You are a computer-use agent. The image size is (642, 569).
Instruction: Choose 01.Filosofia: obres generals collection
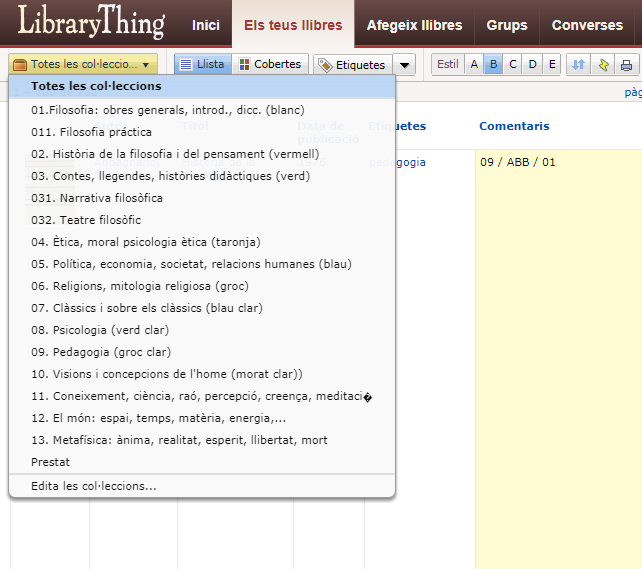coord(202,110)
